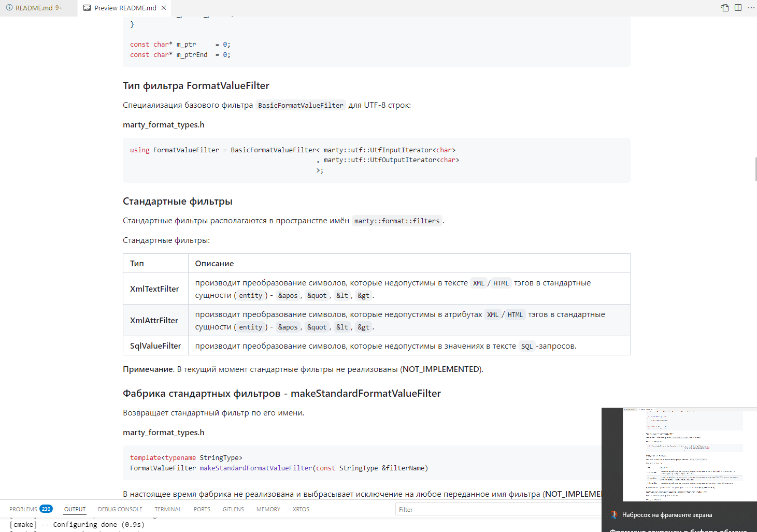Click the screenshot thumbnail in the notification
Image resolution: width=757 pixels, height=532 pixels.
coord(682,455)
